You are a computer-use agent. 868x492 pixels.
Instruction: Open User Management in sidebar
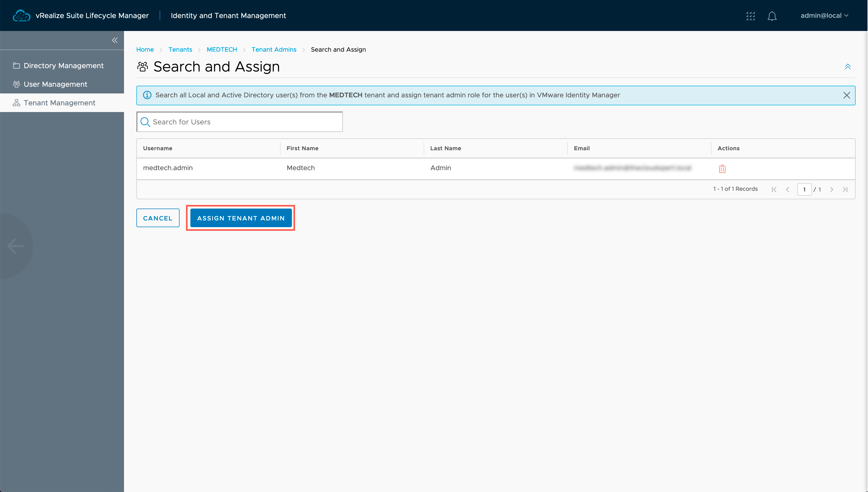55,84
